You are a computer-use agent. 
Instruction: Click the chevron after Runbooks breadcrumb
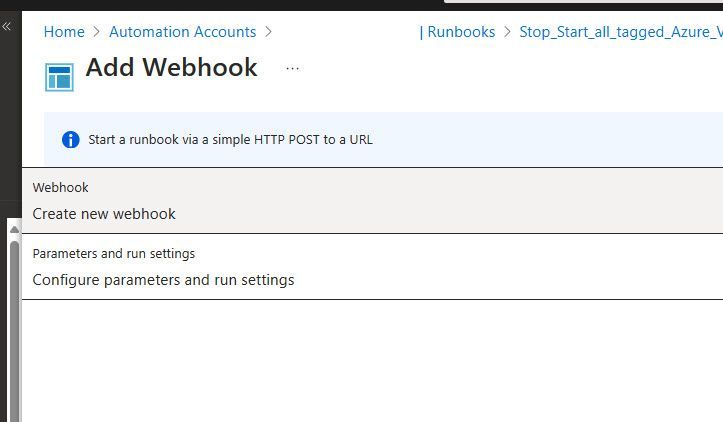coord(507,32)
